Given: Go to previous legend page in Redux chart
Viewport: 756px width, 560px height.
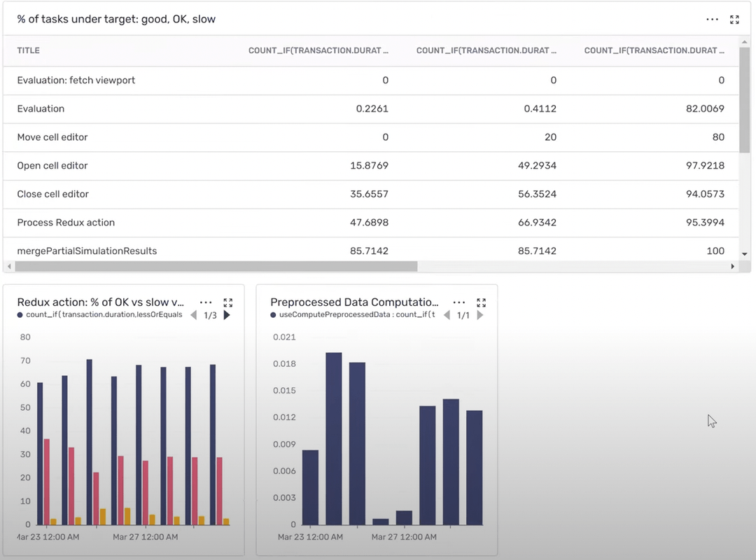Looking at the screenshot, I should click(194, 316).
